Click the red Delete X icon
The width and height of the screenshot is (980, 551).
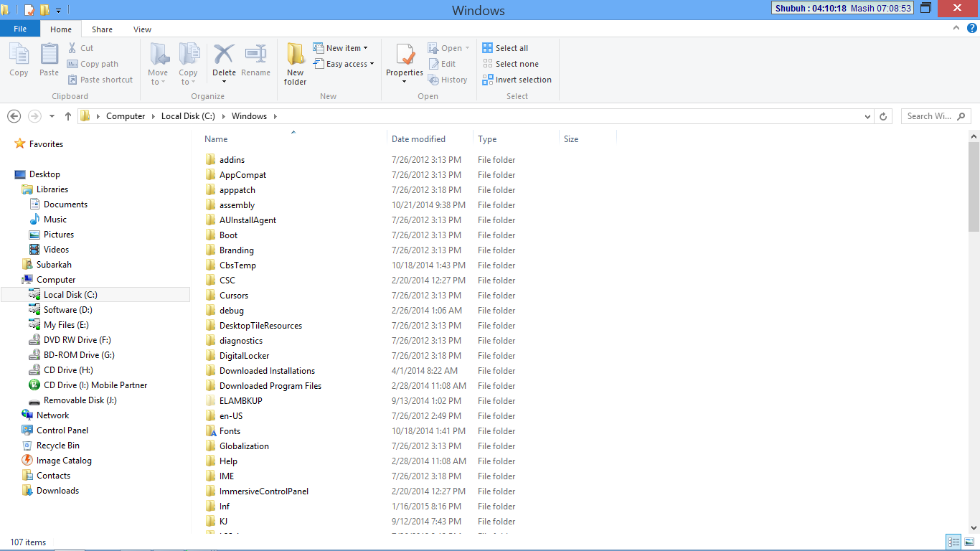(x=224, y=55)
